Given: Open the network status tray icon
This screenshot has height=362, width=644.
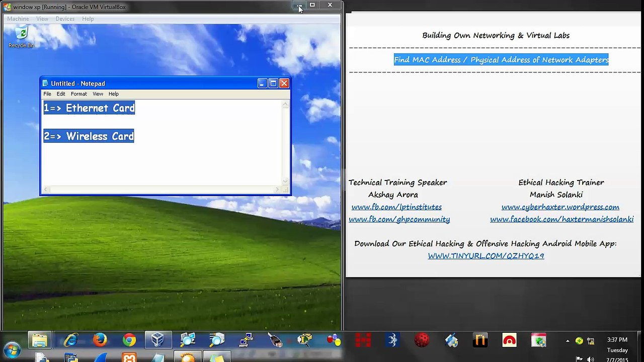Looking at the screenshot, I should (590, 341).
